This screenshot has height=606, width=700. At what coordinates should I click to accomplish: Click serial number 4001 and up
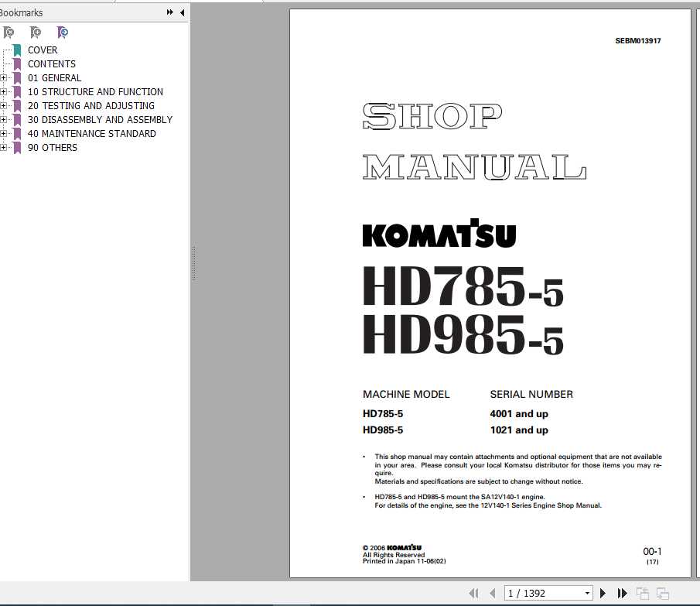pos(519,414)
